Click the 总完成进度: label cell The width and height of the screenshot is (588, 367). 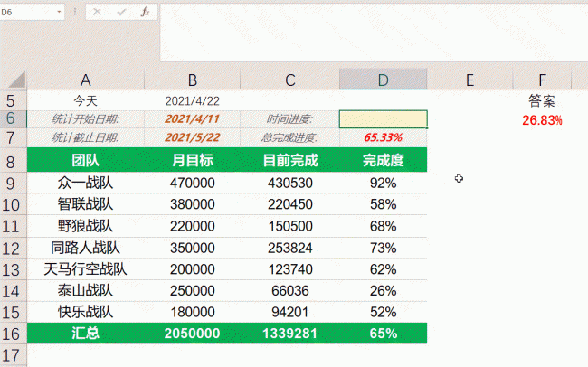tap(289, 137)
